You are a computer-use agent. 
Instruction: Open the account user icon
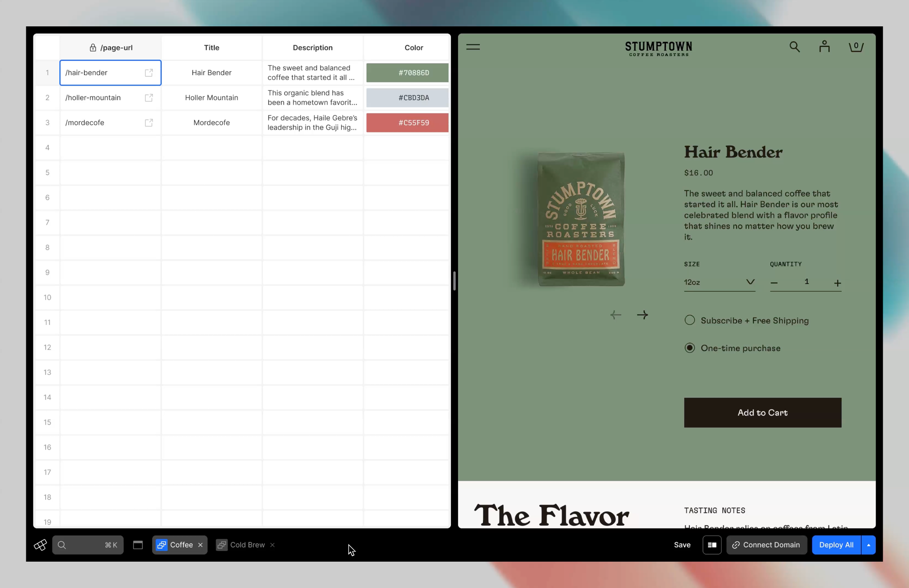click(x=824, y=46)
